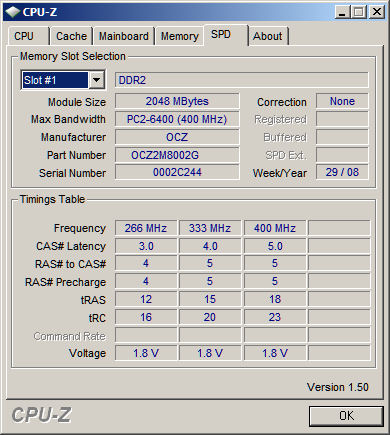
Task: Click the DDR2 memory type field
Action: (242, 80)
